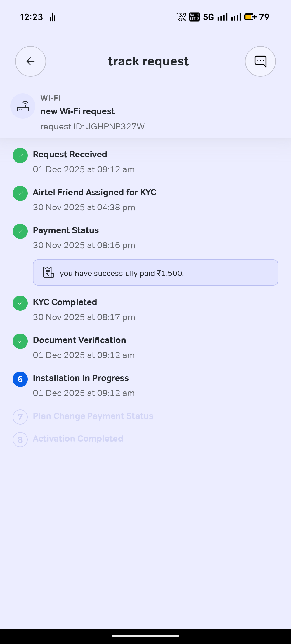Tap the Plan Change Payment Status step
Screen dimensions: 291x644
tap(93, 416)
